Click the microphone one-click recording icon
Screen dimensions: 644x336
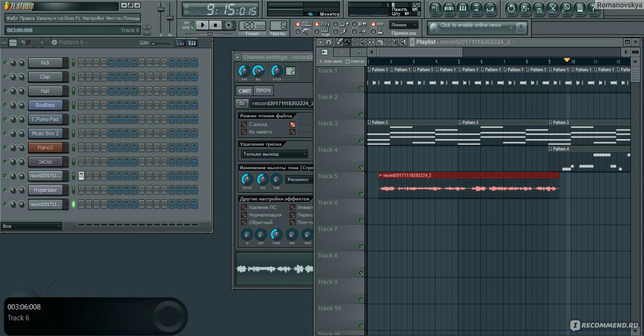pos(566,8)
